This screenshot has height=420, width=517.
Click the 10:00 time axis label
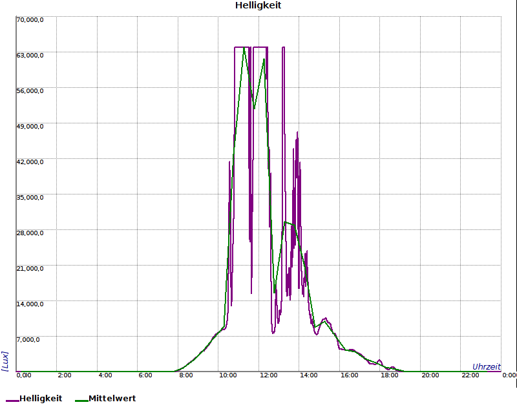tap(228, 375)
